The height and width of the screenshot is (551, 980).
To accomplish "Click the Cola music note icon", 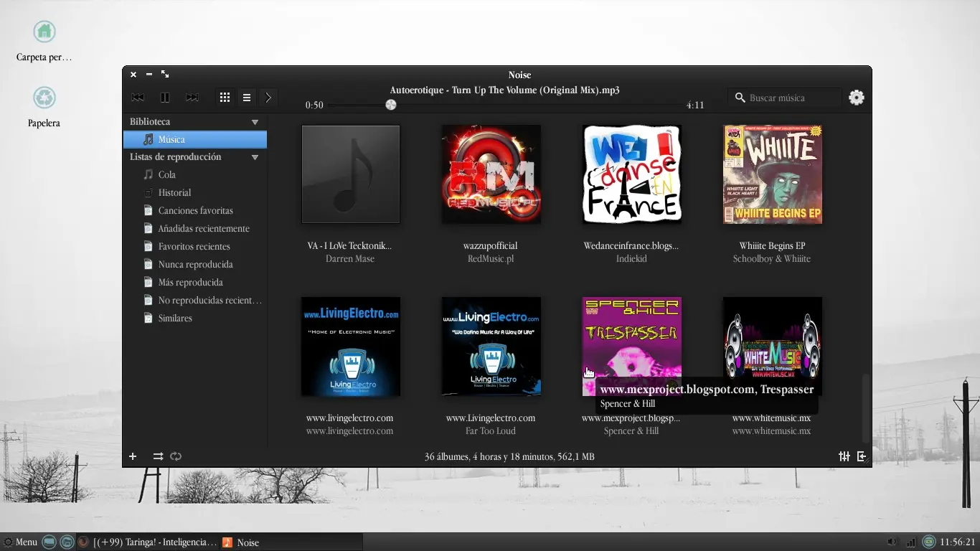I will [149, 174].
